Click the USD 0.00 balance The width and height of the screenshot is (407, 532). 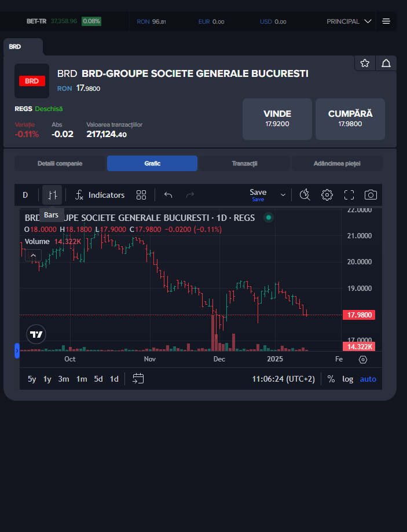coord(273,22)
